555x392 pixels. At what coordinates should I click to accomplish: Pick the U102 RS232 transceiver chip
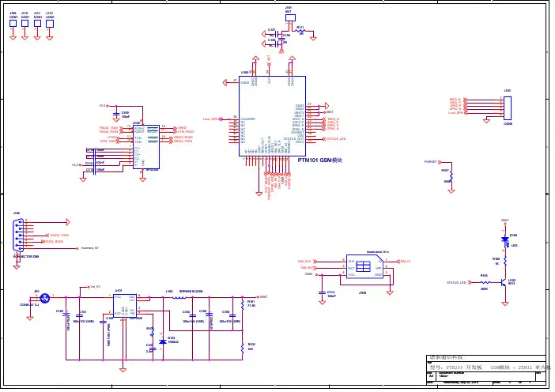point(147,145)
